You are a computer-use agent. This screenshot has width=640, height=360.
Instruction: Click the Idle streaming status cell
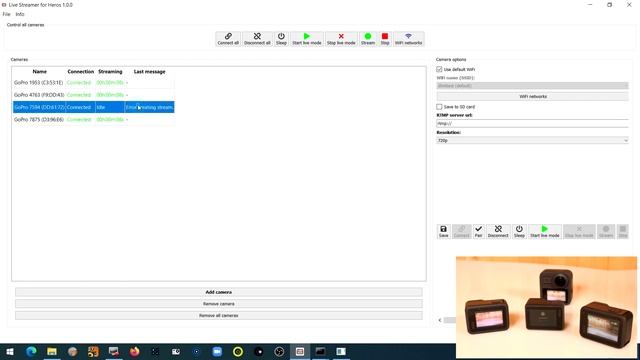coord(110,107)
